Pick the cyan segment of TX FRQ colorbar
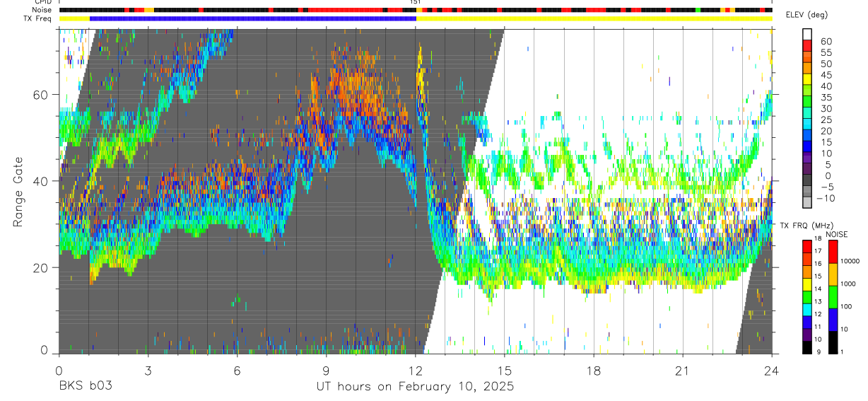Image resolution: width=868 pixels, height=401 pixels. [x=807, y=310]
